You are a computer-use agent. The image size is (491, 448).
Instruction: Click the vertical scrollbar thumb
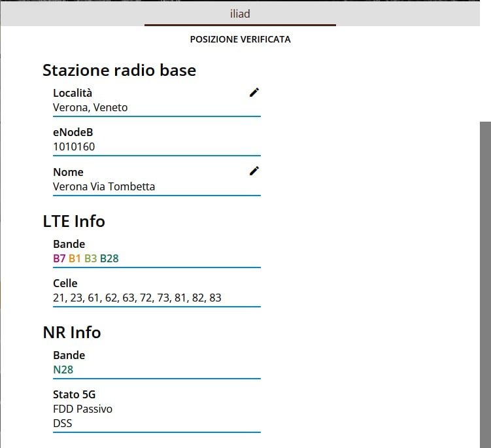(x=485, y=284)
